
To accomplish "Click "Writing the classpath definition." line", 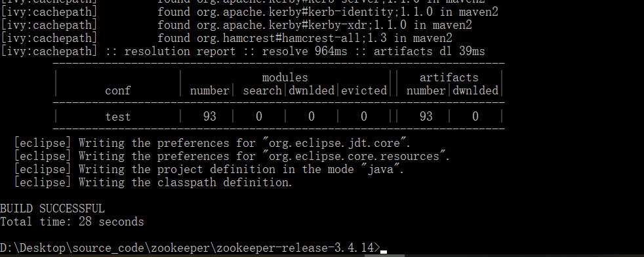I will [153, 183].
